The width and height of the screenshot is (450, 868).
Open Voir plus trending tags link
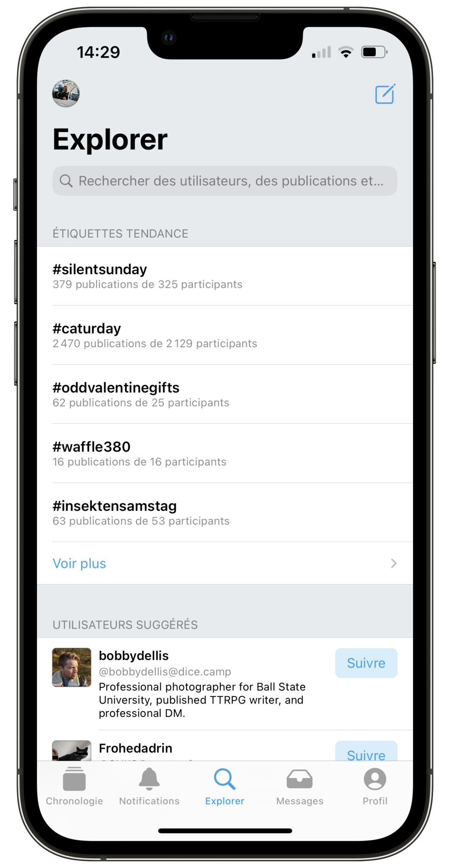[x=79, y=563]
